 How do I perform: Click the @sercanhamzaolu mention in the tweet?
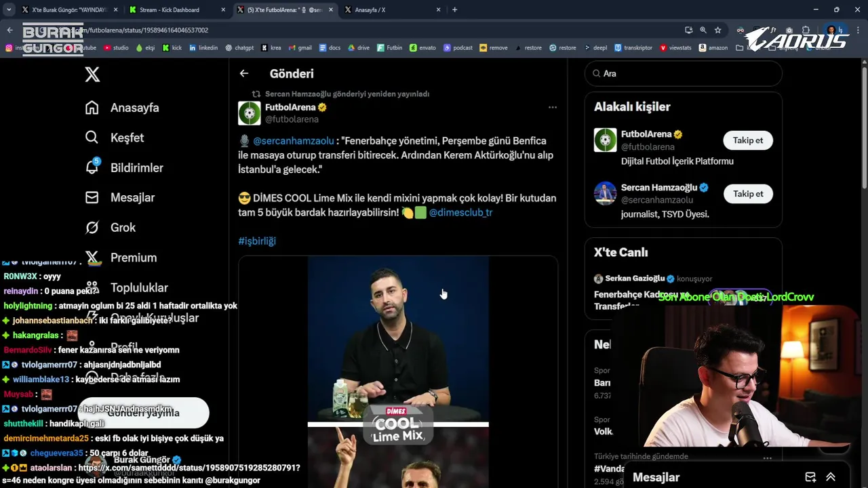pyautogui.click(x=293, y=141)
